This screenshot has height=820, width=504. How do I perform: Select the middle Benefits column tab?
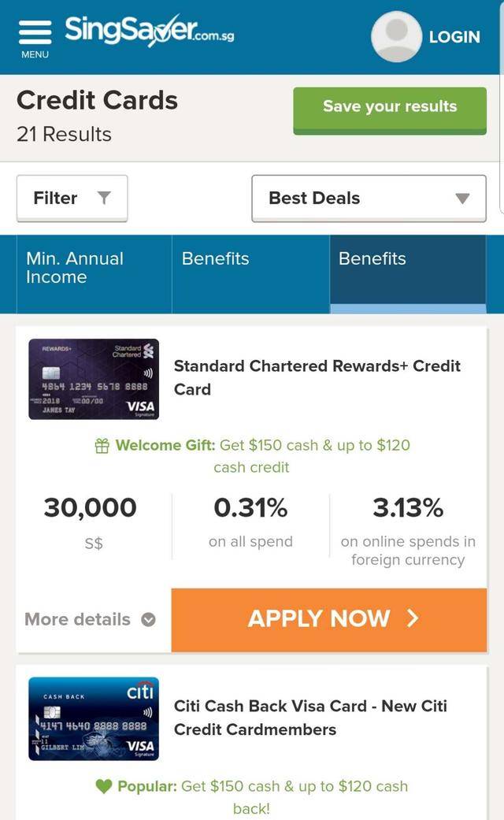point(250,268)
